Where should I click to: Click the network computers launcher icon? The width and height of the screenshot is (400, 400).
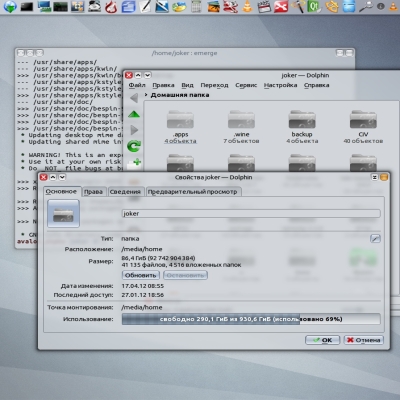44,6
